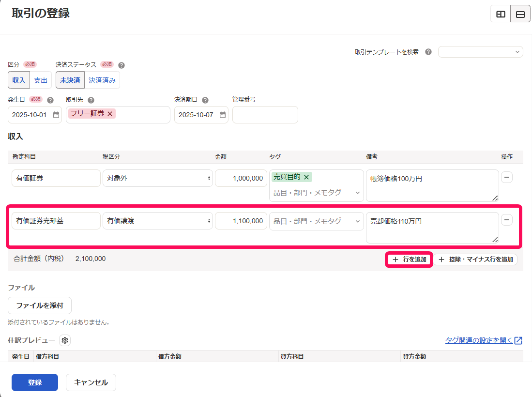This screenshot has height=397, width=532.
Task: Click the 借方科目 preview column header
Action: pyautogui.click(x=47, y=357)
